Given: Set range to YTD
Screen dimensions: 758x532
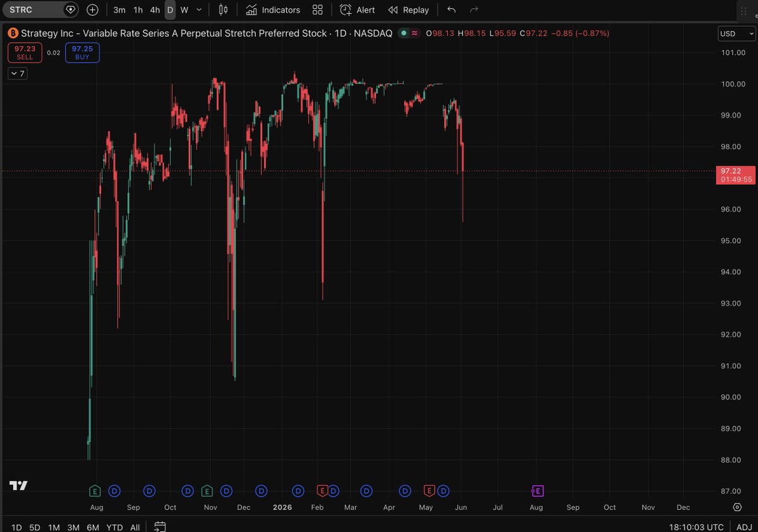Looking at the screenshot, I should (x=114, y=527).
